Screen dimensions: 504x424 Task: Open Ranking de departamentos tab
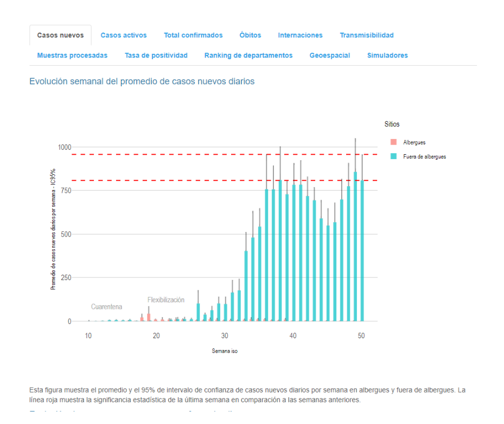pyautogui.click(x=248, y=55)
